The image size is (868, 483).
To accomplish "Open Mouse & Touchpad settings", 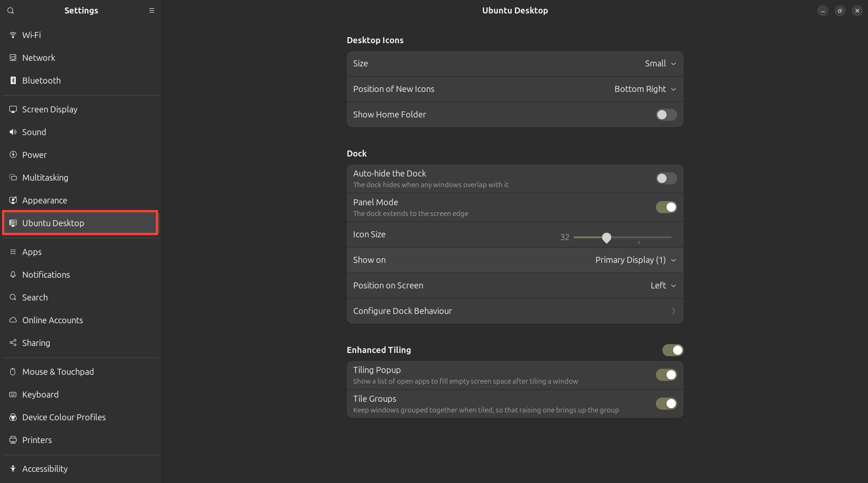I will [x=58, y=372].
